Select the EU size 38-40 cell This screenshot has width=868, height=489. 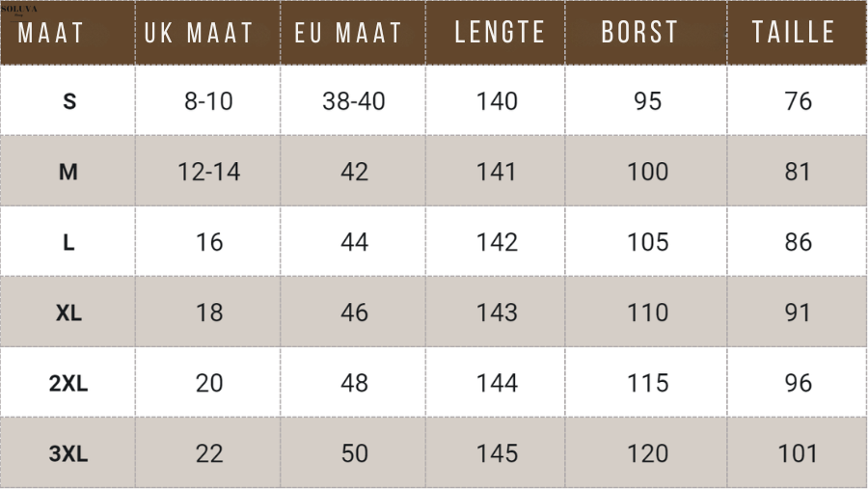click(354, 101)
